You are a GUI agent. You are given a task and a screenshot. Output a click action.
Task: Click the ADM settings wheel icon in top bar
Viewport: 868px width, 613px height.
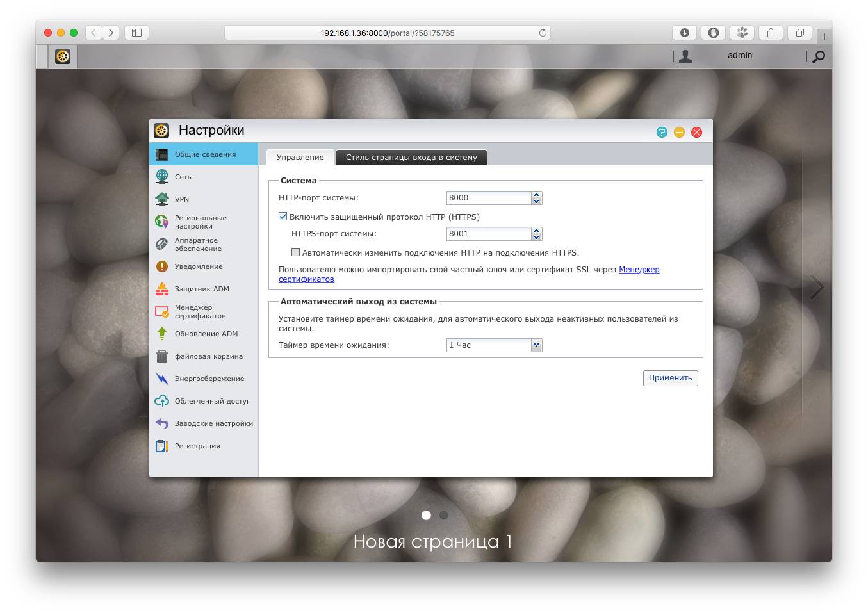click(x=63, y=56)
